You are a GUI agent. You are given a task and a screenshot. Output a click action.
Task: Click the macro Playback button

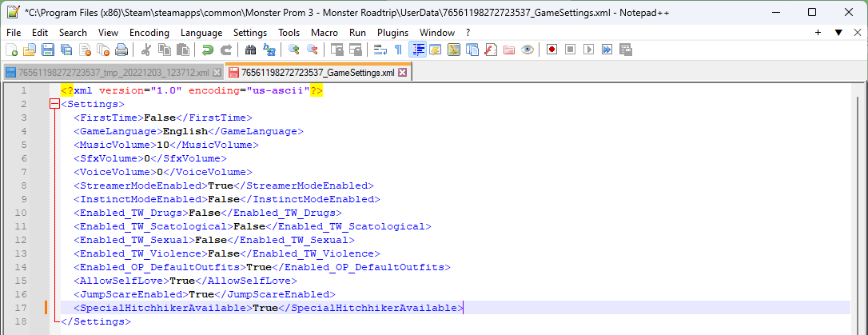588,50
